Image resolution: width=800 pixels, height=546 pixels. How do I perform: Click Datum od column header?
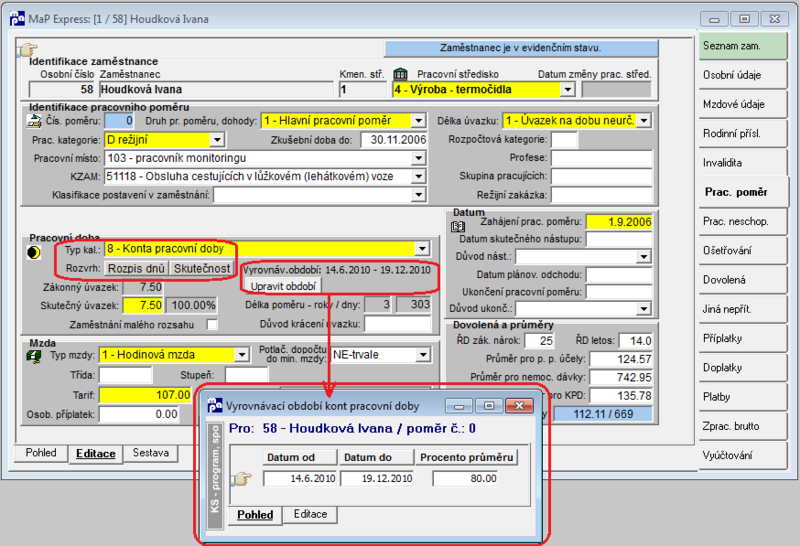pos(300,457)
